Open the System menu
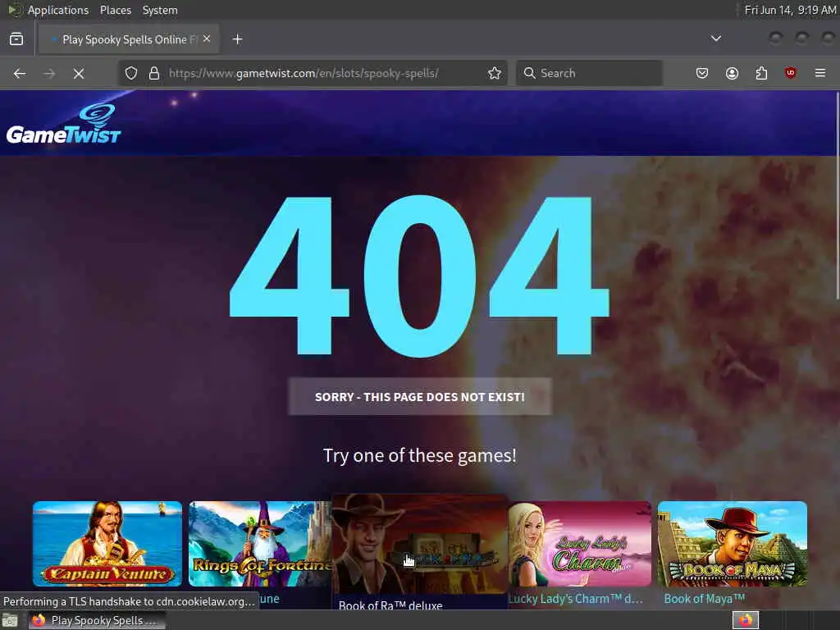This screenshot has width=840, height=630. (160, 10)
